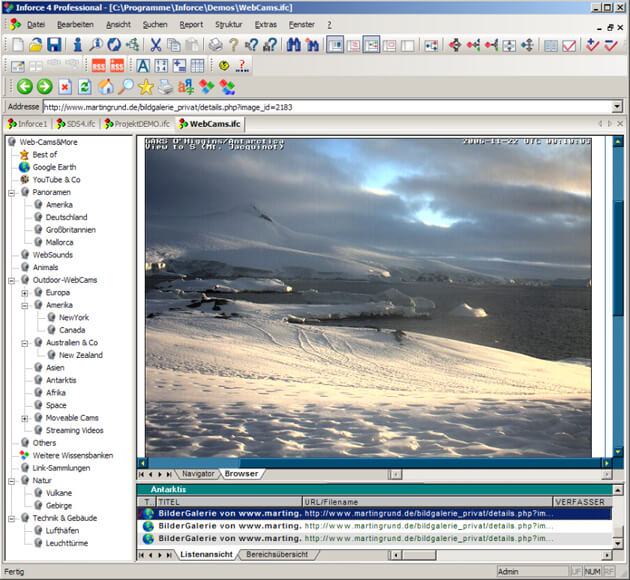Image resolution: width=630 pixels, height=580 pixels.
Task: Click the binoculars Find icon
Action: tap(294, 45)
